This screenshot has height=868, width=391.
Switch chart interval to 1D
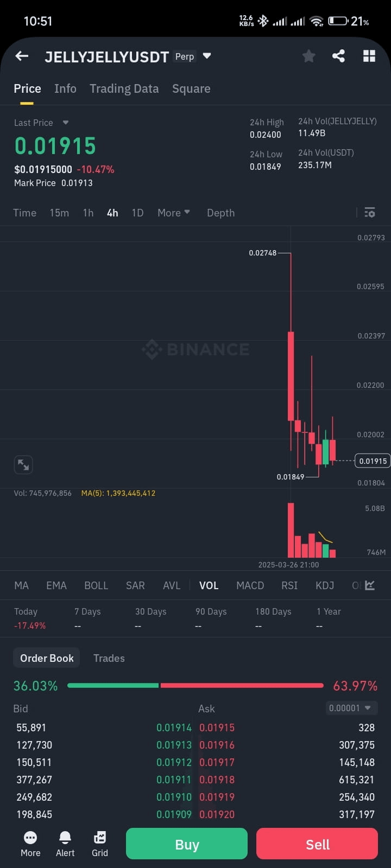pos(137,213)
